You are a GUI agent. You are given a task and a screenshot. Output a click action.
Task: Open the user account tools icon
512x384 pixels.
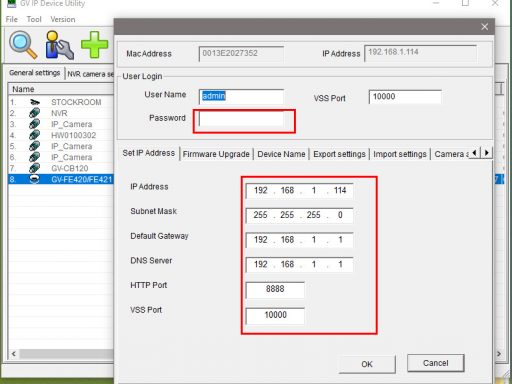(59, 45)
